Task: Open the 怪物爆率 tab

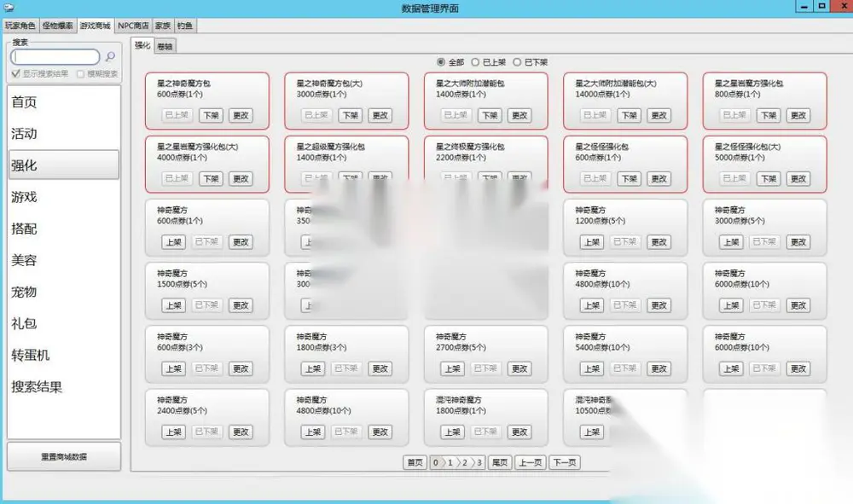Action: [58, 26]
